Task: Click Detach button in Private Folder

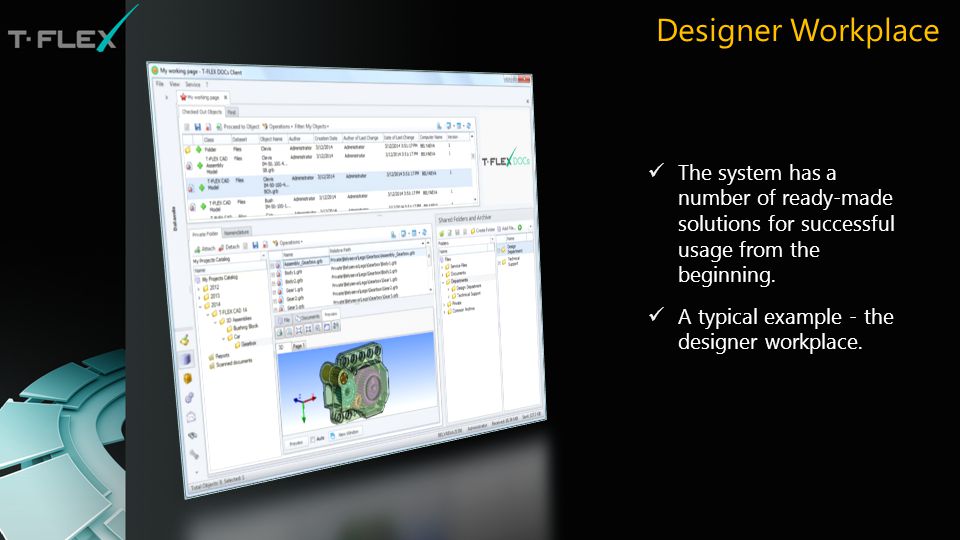Action: [x=229, y=247]
